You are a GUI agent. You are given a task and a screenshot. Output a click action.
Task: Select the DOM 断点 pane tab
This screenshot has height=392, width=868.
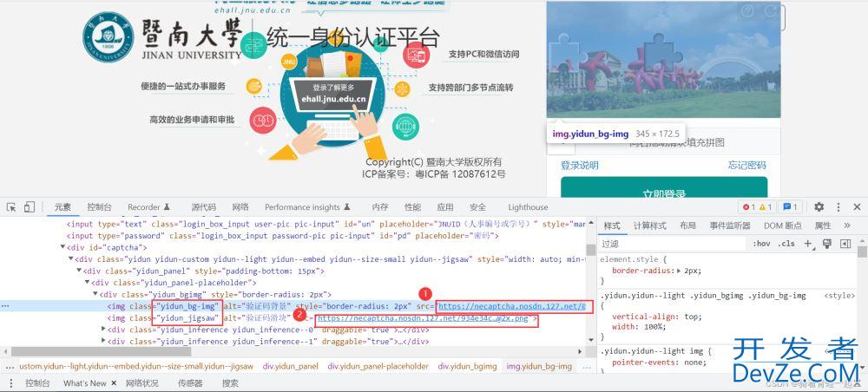pos(783,225)
